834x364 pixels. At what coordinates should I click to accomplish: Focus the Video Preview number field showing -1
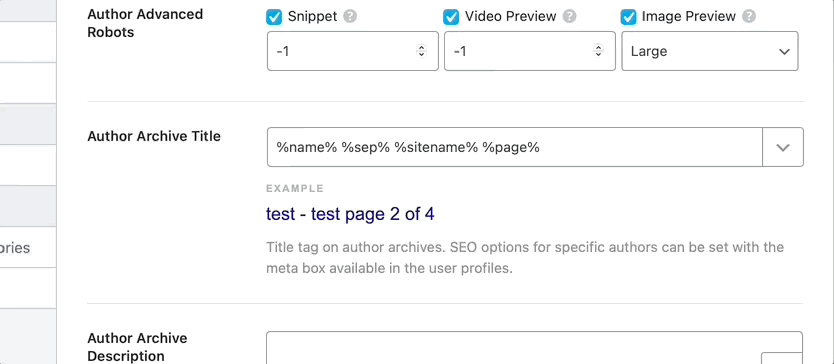[x=530, y=51]
